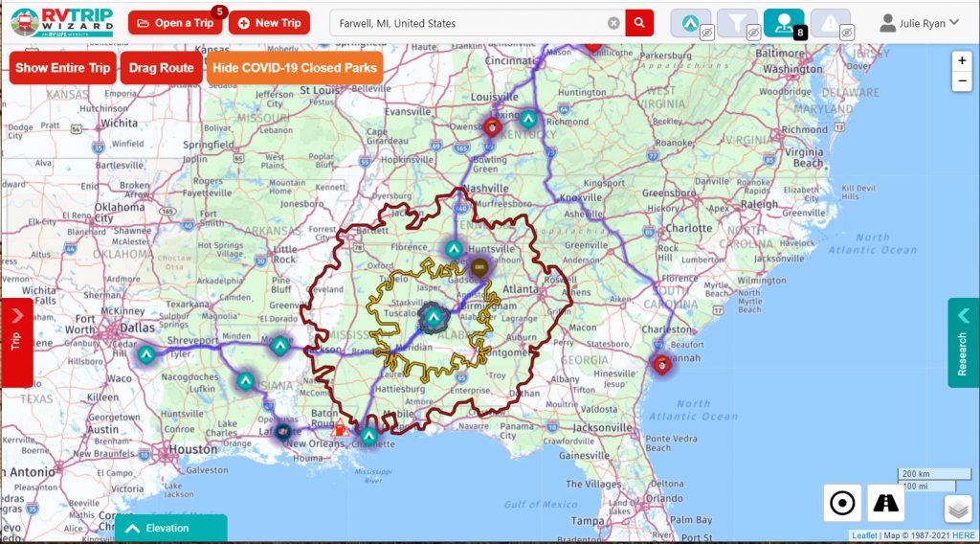Click the locate me target icon
The image size is (980, 544).
(842, 503)
